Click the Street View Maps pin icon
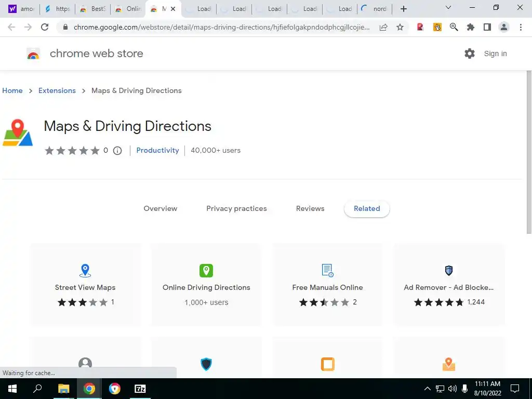This screenshot has height=399, width=532. click(85, 270)
